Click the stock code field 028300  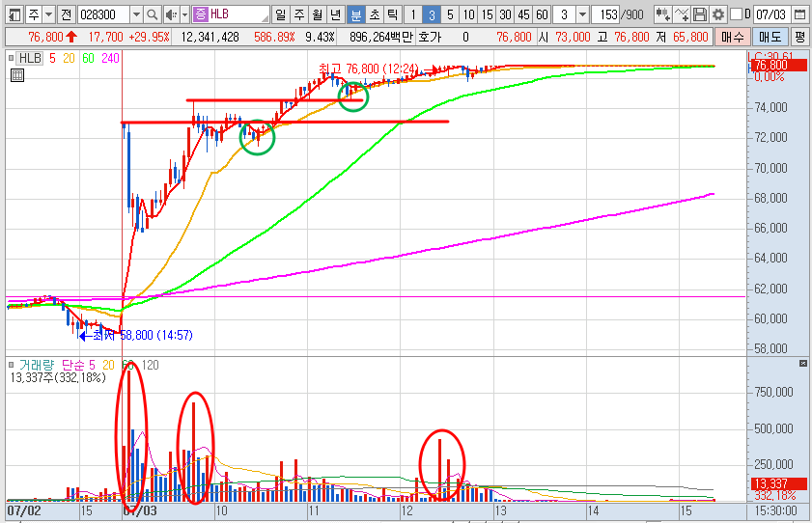coord(103,14)
